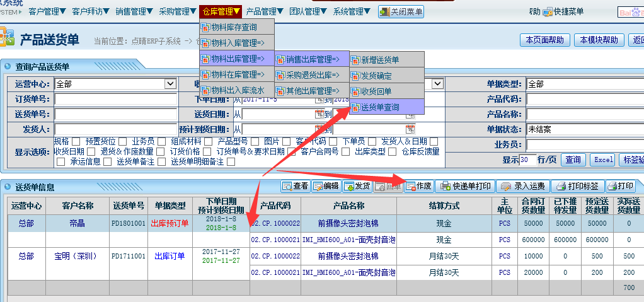Click the 编辑 edit delivery note button

(326, 187)
